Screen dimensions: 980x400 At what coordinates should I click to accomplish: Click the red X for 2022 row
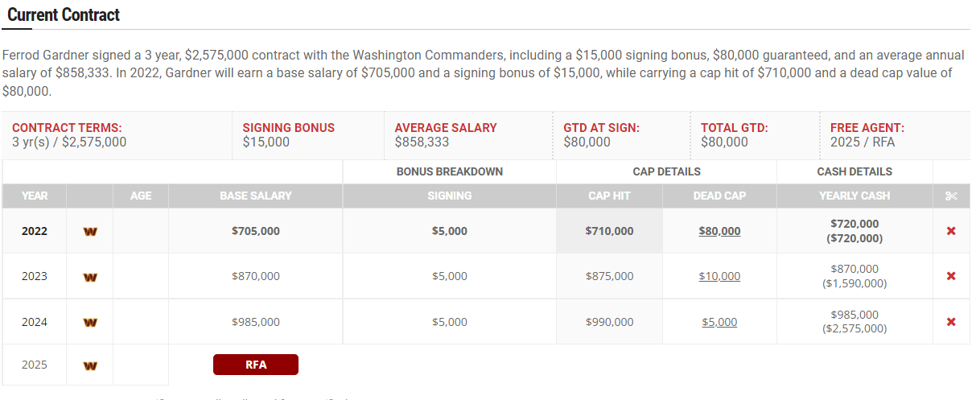tap(951, 231)
